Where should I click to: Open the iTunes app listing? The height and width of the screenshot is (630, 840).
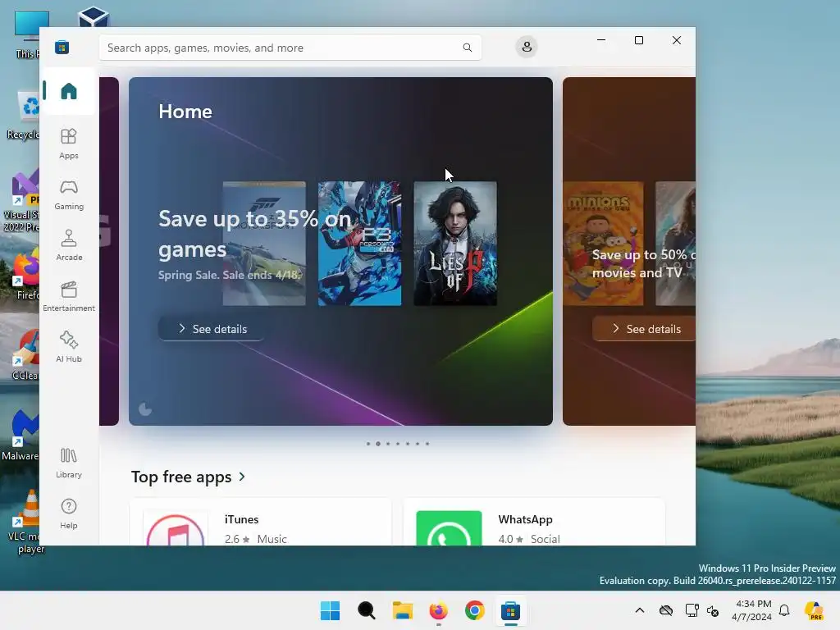click(261, 523)
